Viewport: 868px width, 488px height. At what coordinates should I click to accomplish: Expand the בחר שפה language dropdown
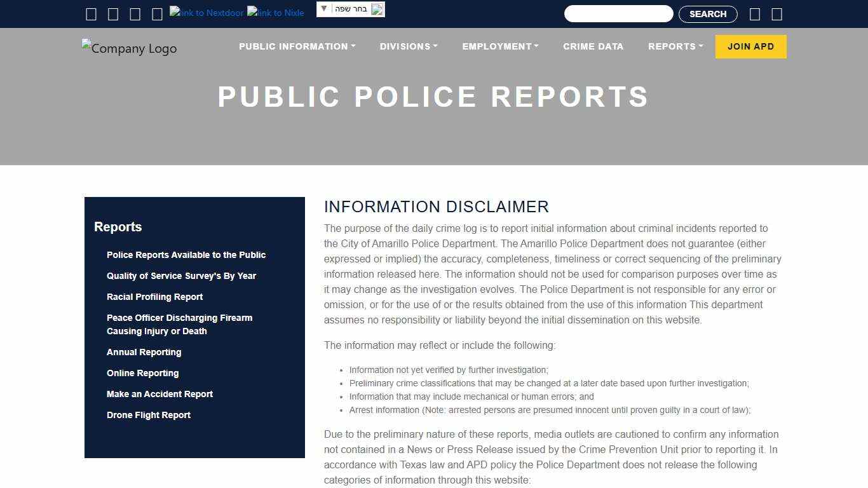[x=350, y=9]
